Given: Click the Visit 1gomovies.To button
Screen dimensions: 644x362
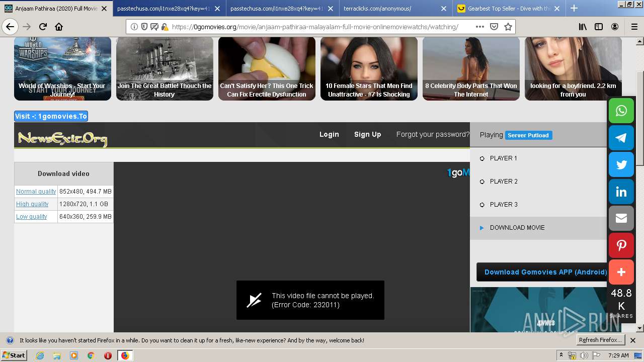Looking at the screenshot, I should pos(51,116).
